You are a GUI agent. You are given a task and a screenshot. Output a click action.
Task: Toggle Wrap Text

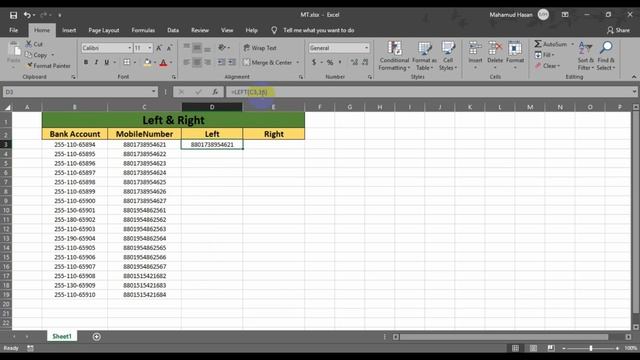260,48
